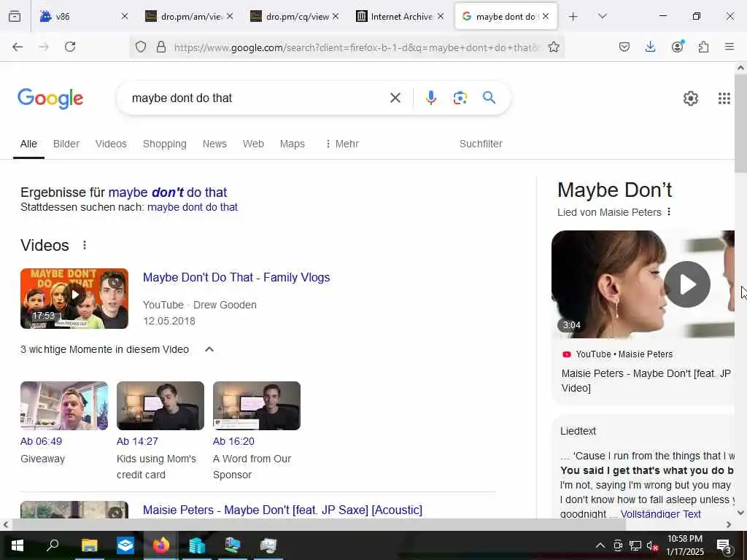Viewport: 747px width, 560px height.
Task: Open Google apps grid
Action: click(x=724, y=98)
